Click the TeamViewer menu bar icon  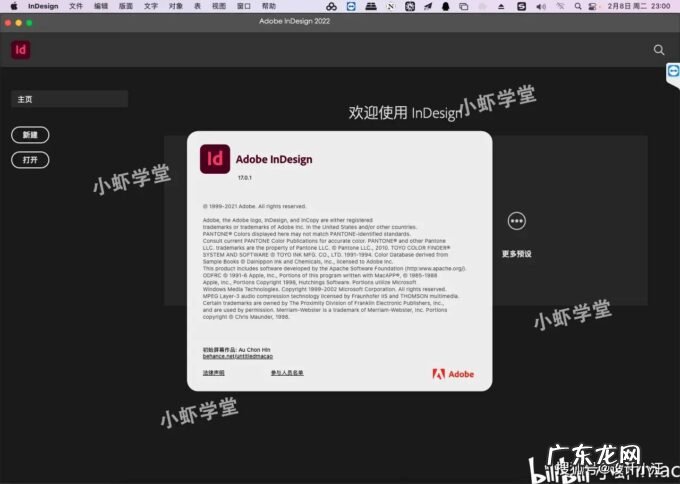coord(351,7)
